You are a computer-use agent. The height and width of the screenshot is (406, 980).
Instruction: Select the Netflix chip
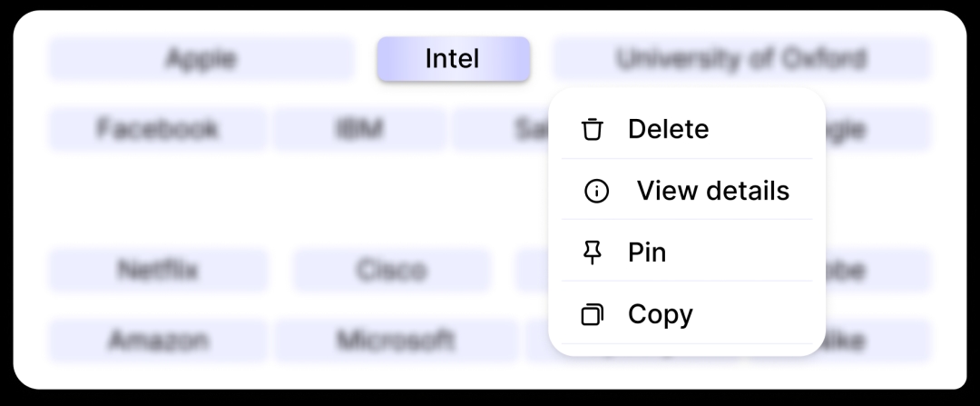(x=158, y=271)
